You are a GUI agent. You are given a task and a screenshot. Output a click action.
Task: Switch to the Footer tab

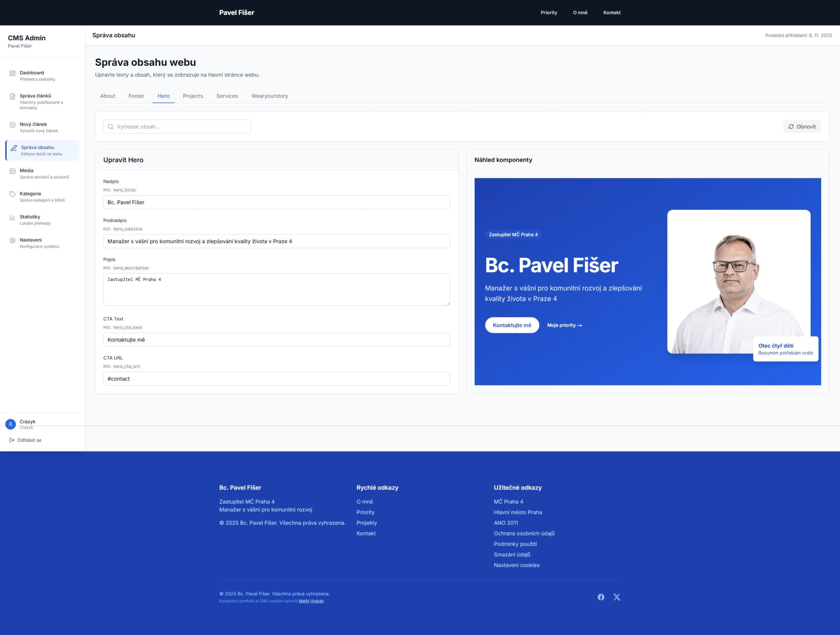[x=136, y=96]
